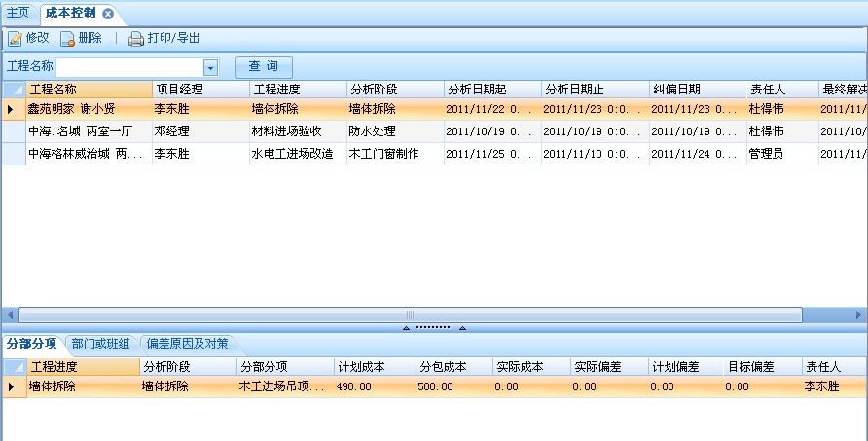Sort by 项目经理 column header
The image size is (868, 441).
coord(199,90)
